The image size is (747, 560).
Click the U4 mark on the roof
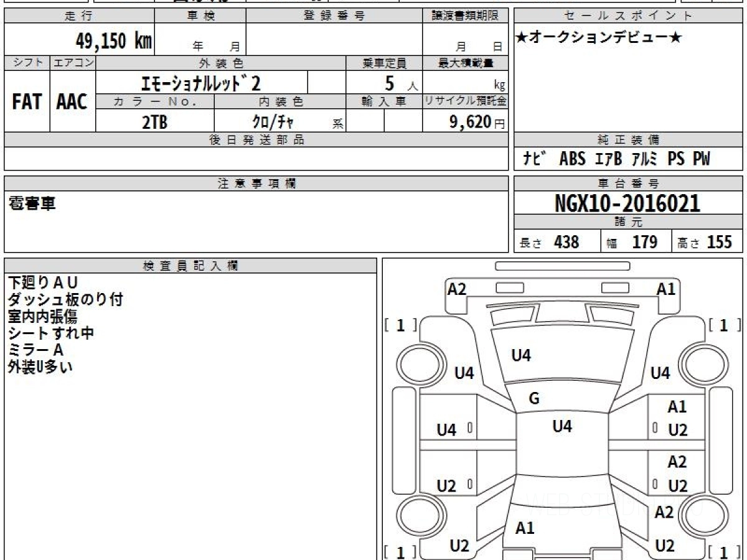coord(562,426)
